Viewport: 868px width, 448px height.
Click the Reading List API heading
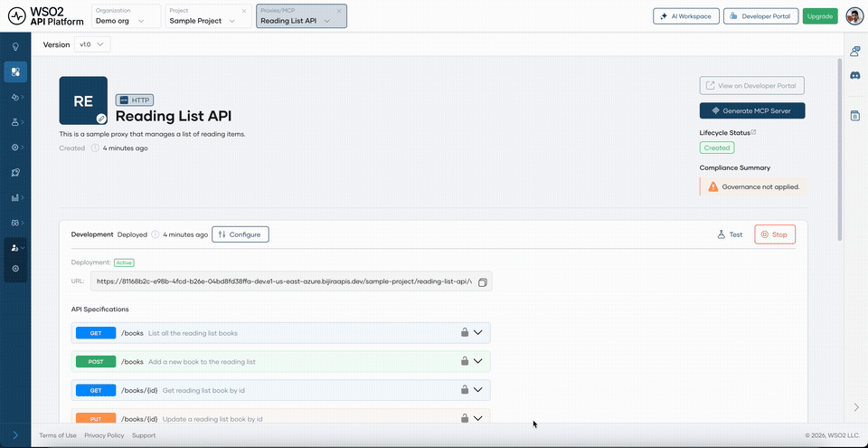174,116
